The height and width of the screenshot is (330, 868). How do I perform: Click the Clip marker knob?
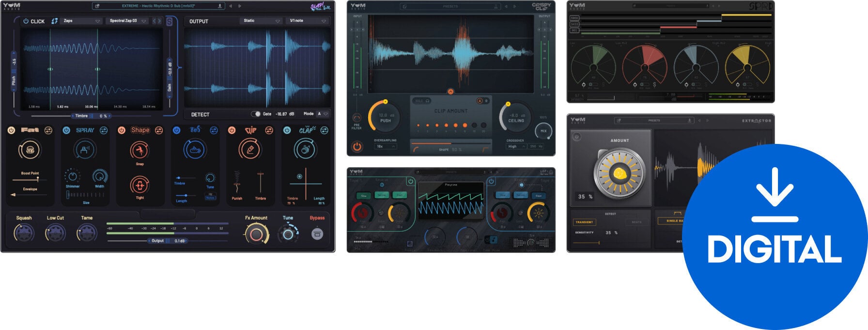pos(250,150)
